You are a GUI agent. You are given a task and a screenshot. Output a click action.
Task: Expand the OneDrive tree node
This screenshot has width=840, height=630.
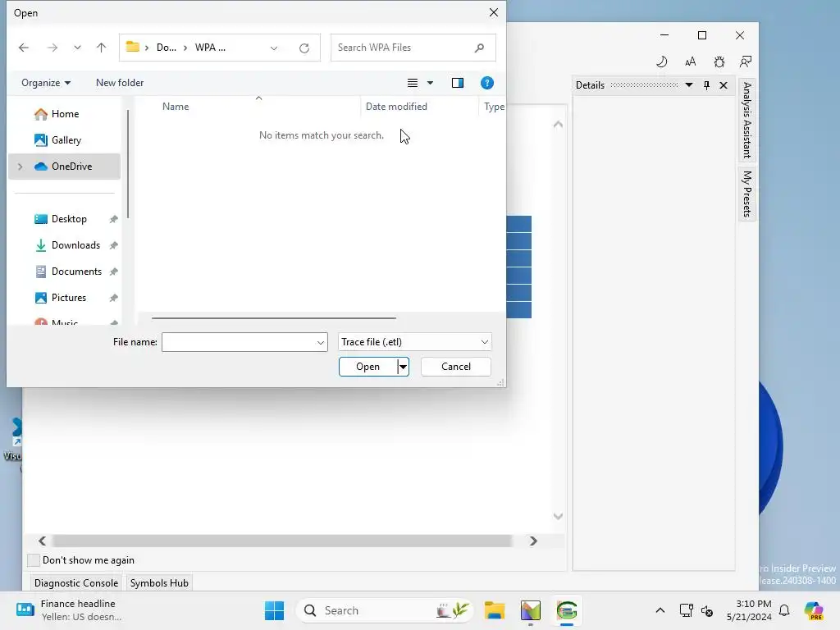click(x=21, y=167)
